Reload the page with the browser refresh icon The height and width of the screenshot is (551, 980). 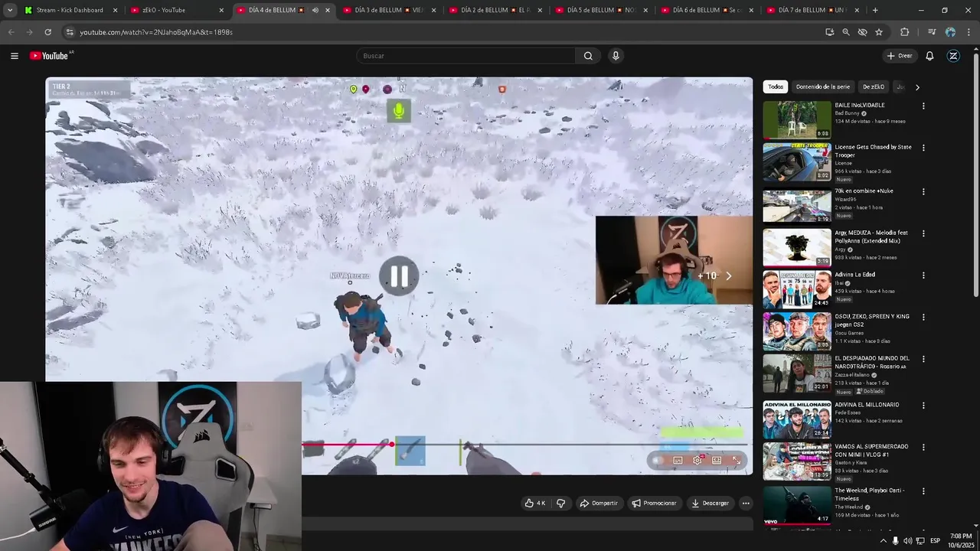47,32
